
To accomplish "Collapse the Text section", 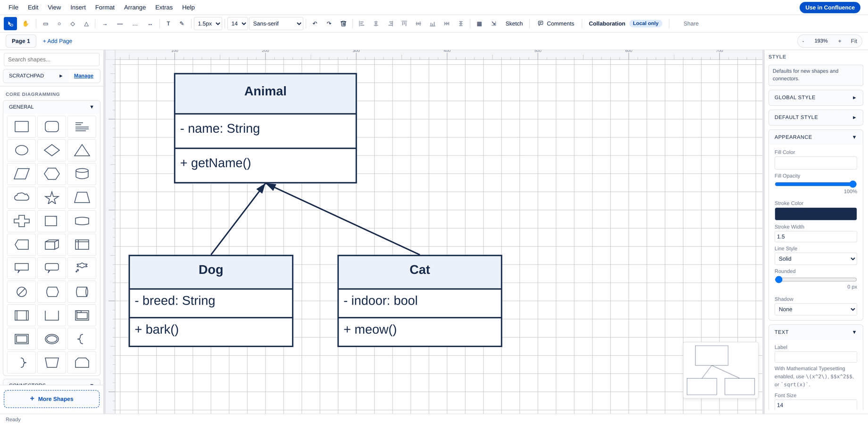I will point(816,332).
